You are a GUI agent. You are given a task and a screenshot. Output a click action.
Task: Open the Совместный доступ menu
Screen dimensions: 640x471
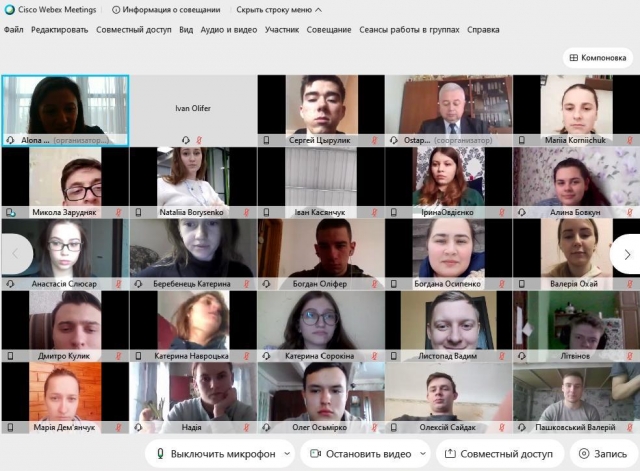tap(133, 30)
